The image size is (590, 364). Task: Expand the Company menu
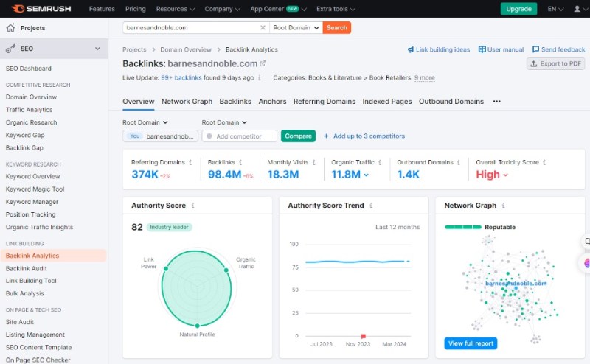pos(223,9)
